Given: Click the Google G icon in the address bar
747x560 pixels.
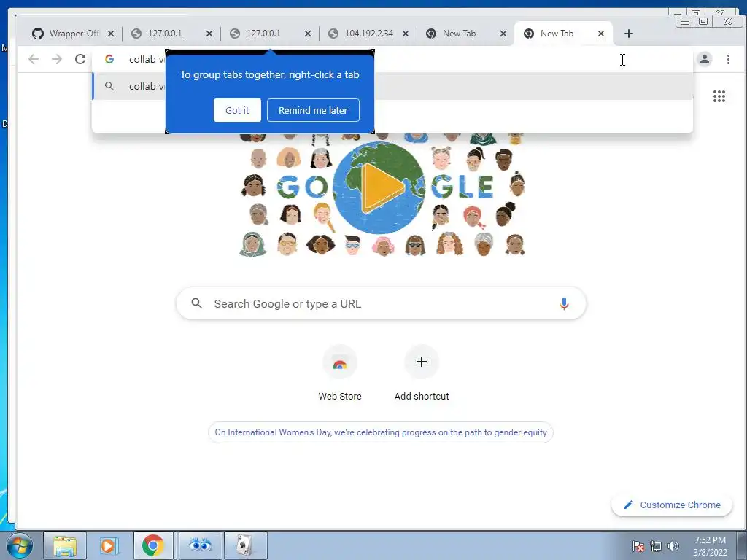Looking at the screenshot, I should (x=109, y=59).
